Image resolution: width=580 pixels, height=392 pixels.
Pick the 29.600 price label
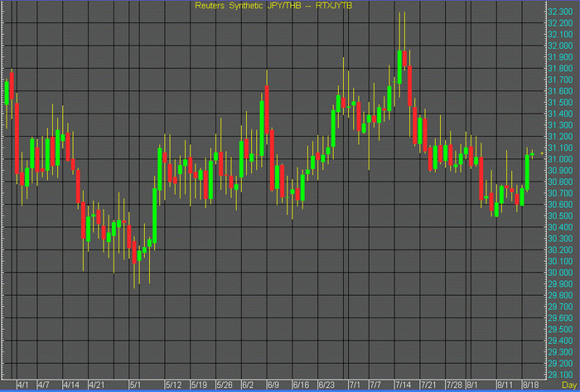tap(560, 318)
